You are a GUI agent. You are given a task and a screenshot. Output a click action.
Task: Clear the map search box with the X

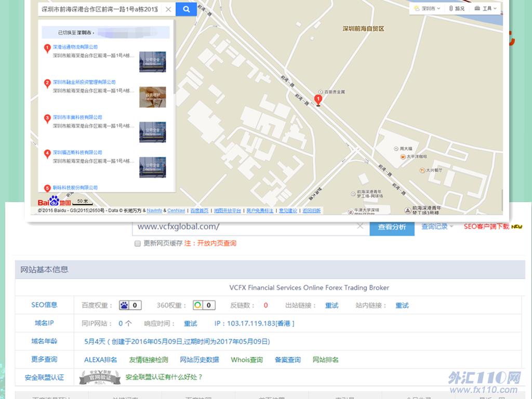point(168,9)
